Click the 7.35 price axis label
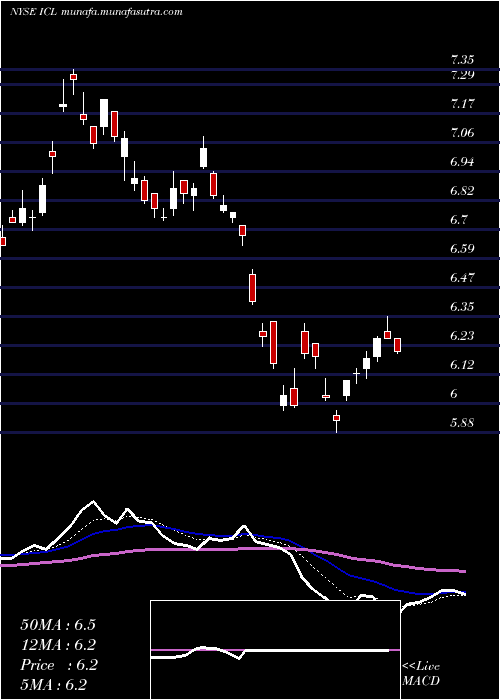Screen dimensions: 500x700 [462, 60]
